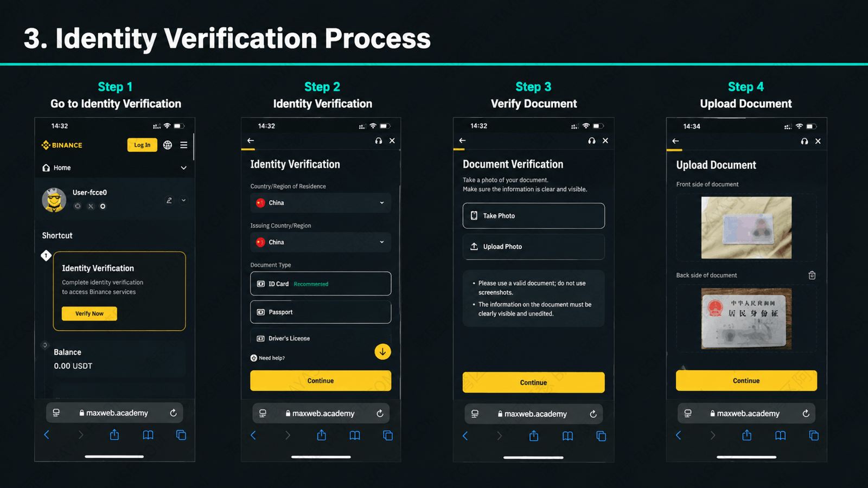Tap the back arrow in Step 2 screen

(251, 140)
